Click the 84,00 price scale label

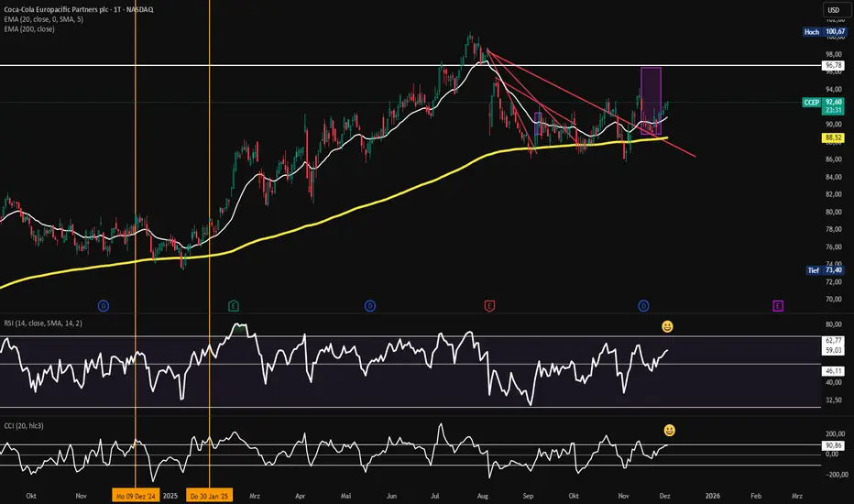coord(834,177)
